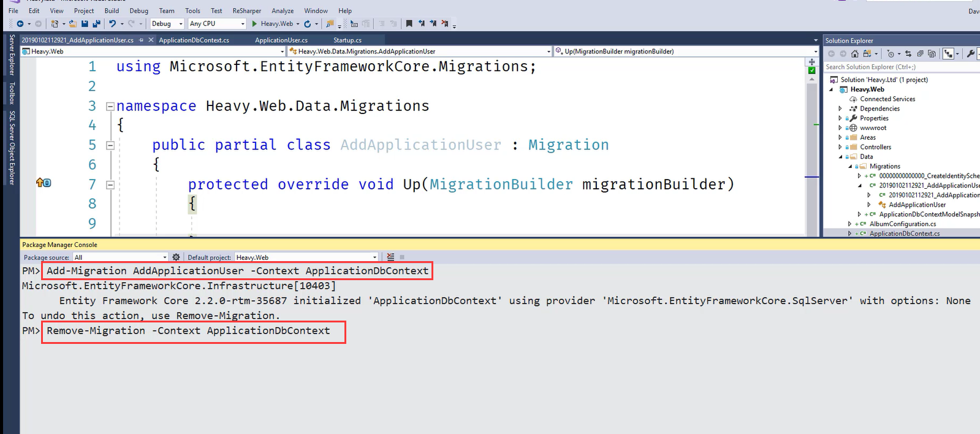
Task: Select AlbumConfiguration.cs in Solution Explorer
Action: click(x=903, y=224)
